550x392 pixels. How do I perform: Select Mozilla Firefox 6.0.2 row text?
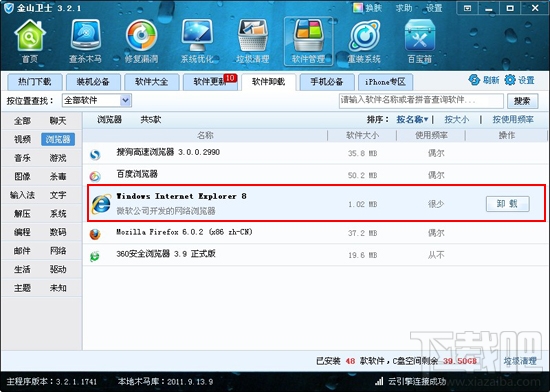click(185, 232)
